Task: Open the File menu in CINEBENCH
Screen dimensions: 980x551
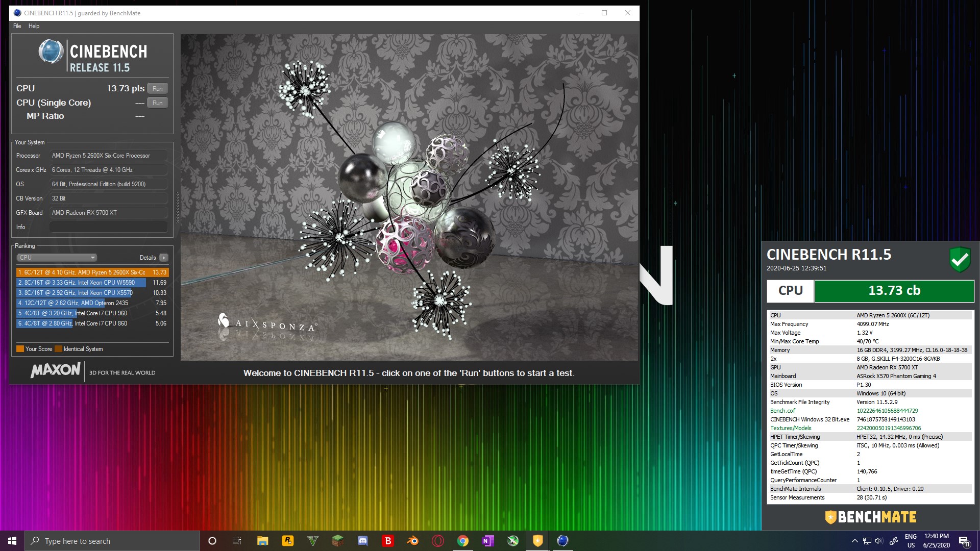Action: [17, 26]
